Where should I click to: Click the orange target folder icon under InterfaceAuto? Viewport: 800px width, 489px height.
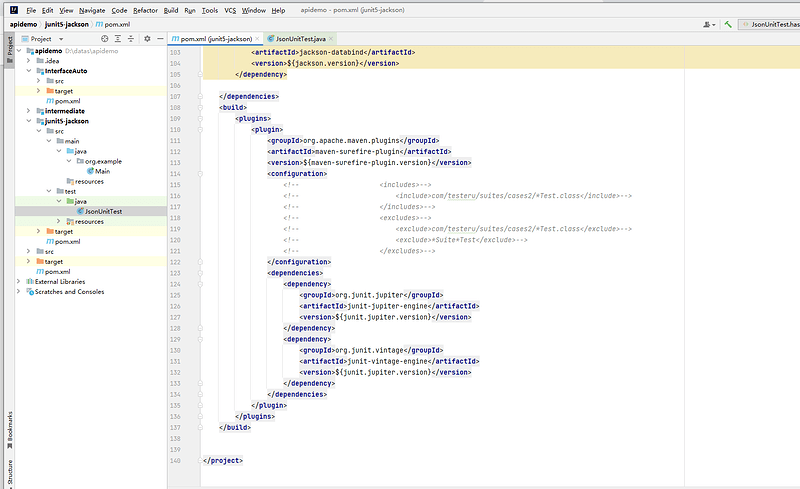click(x=50, y=91)
